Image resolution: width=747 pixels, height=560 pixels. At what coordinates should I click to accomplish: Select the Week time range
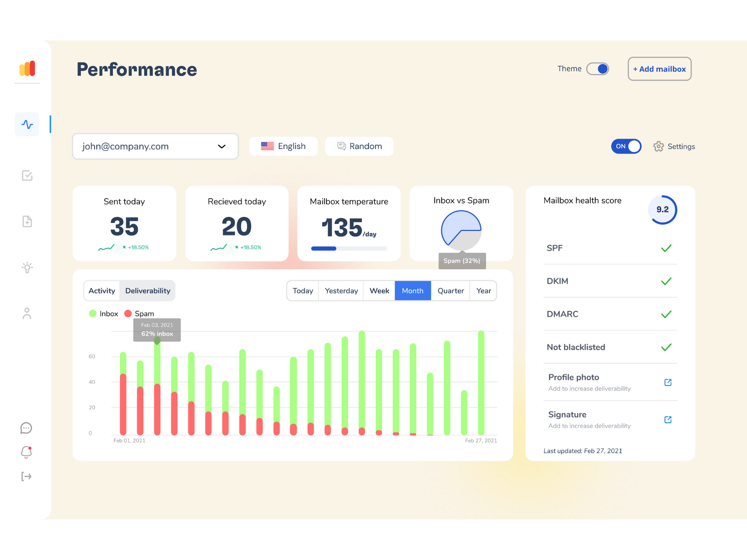[x=379, y=291]
